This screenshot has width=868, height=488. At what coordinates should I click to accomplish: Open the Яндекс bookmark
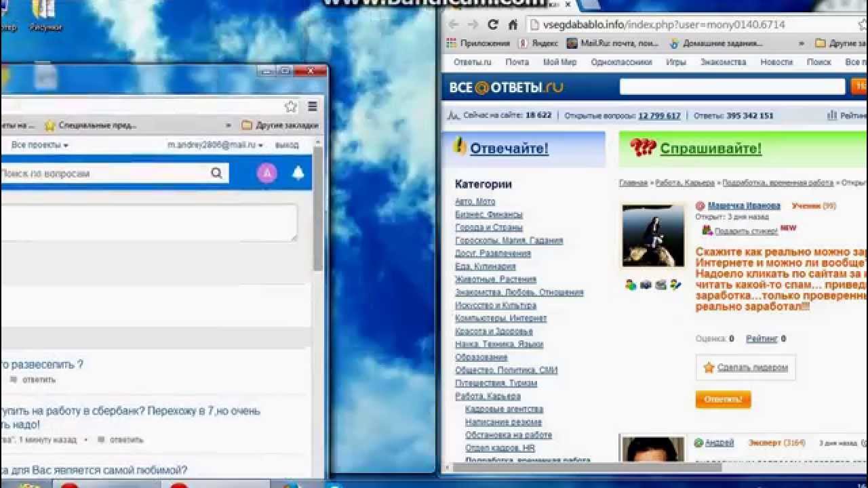(x=538, y=43)
